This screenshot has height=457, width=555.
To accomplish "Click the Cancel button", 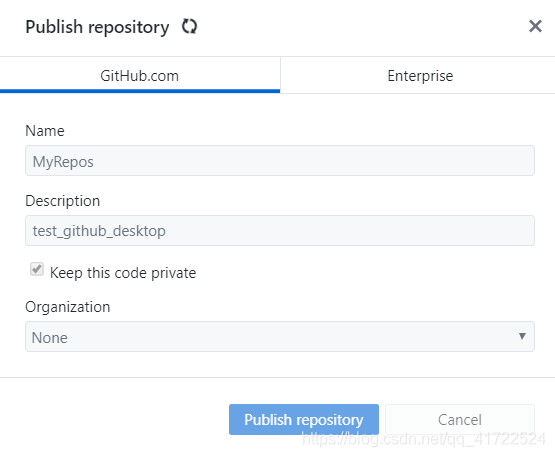I will pyautogui.click(x=460, y=419).
